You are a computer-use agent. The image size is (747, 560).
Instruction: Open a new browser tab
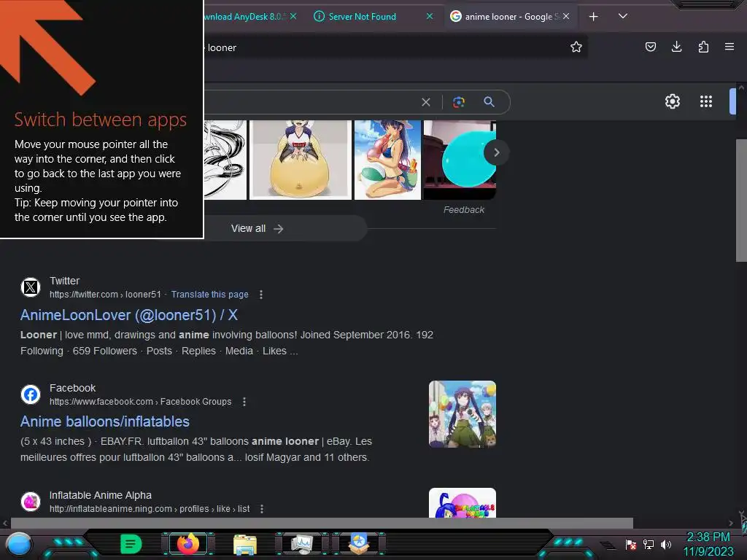593,17
